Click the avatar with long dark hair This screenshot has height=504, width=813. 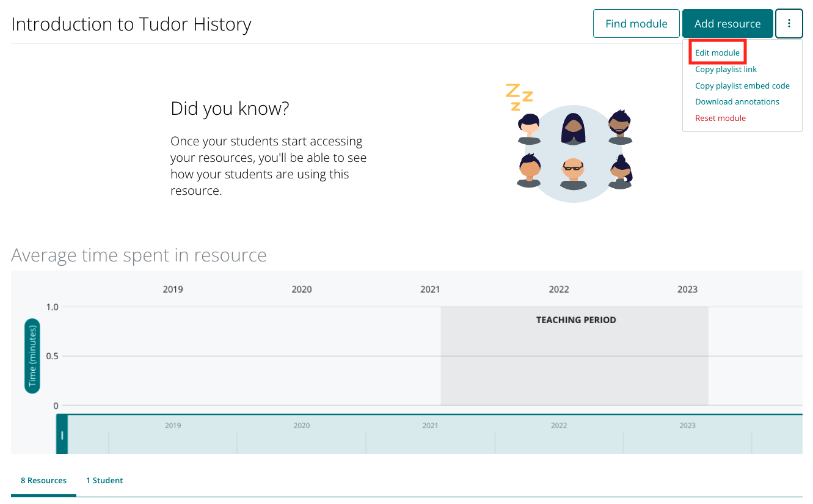point(574,130)
